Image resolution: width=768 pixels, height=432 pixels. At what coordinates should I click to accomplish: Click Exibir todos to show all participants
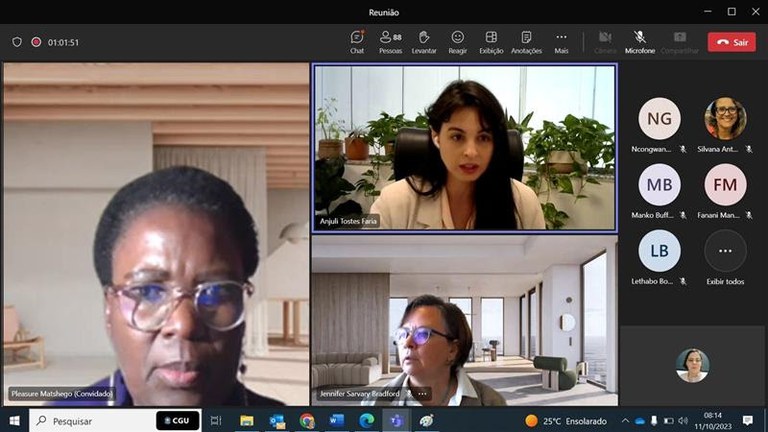click(x=725, y=257)
